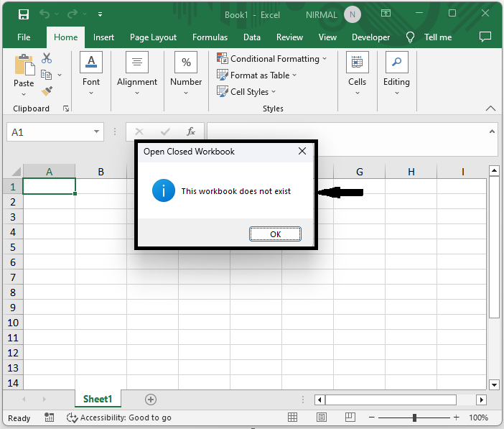The width and height of the screenshot is (504, 429).
Task: Click the Tell me lightbulb search
Action: point(429,37)
